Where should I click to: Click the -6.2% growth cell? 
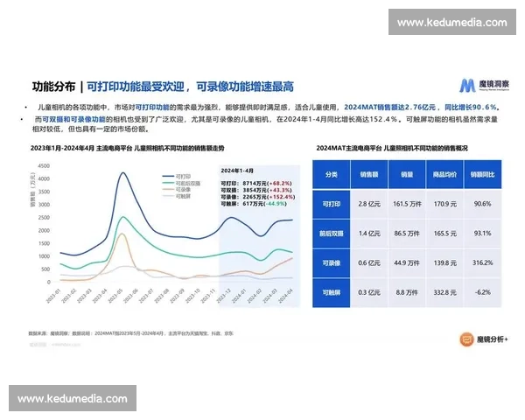[482, 292]
